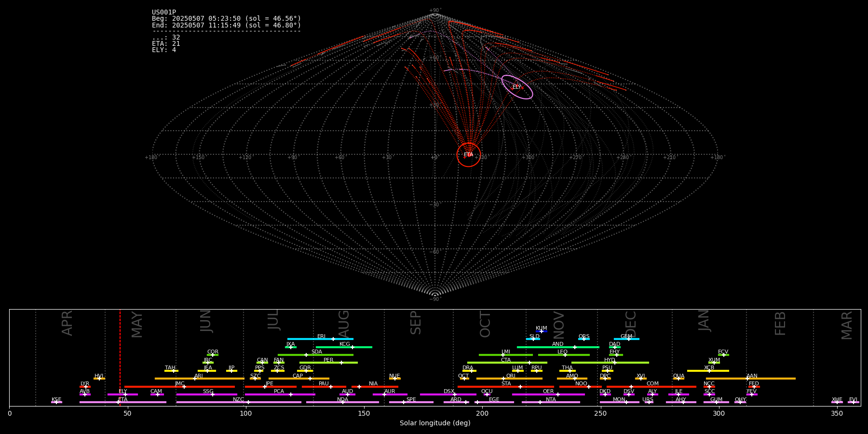The image size is (868, 434).
Task: Click the 300 tick on solar longitude axis
Action: 719,413
